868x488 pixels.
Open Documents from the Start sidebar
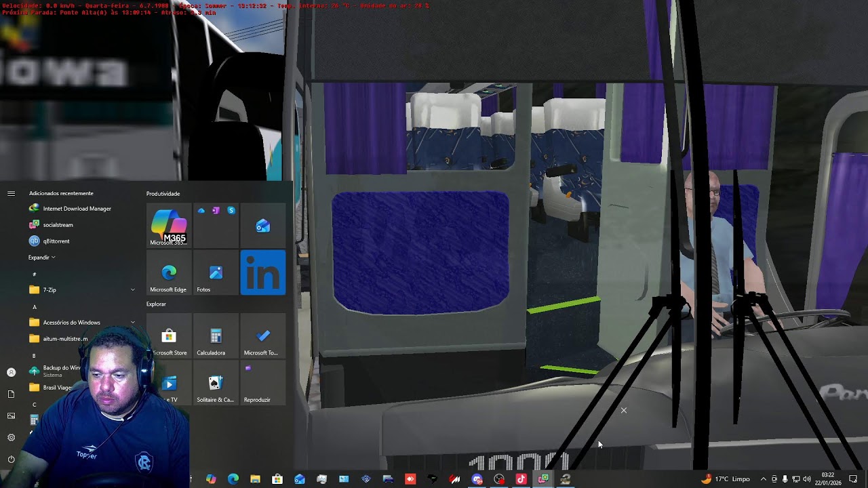click(x=11, y=394)
